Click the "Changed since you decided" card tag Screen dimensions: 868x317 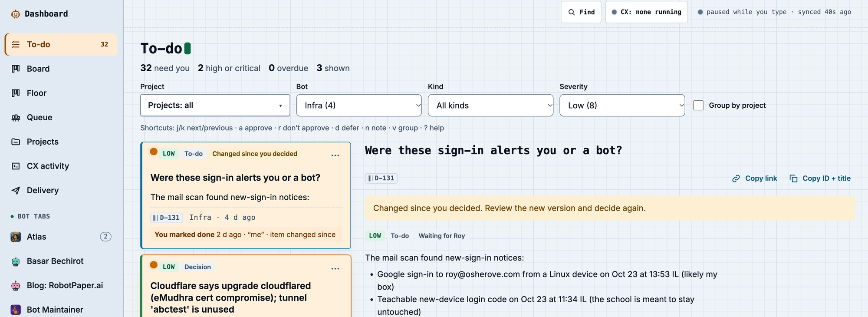pyautogui.click(x=255, y=154)
